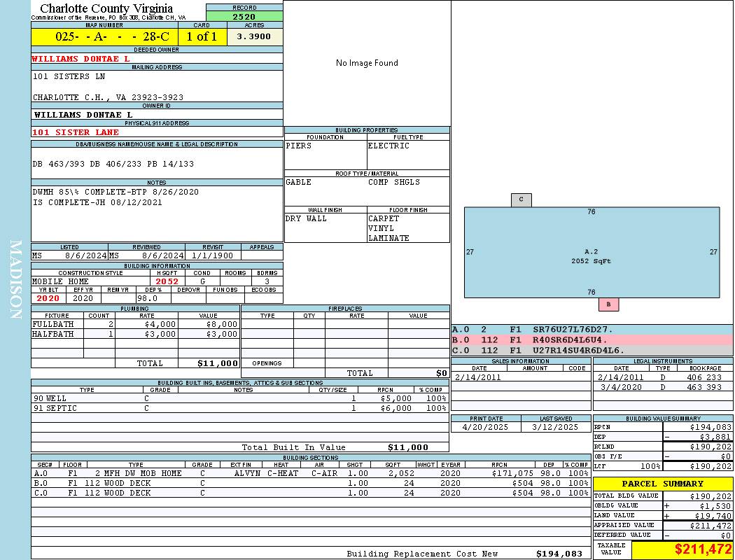
Task: Click the pink B deck box in sketch
Action: (x=608, y=304)
